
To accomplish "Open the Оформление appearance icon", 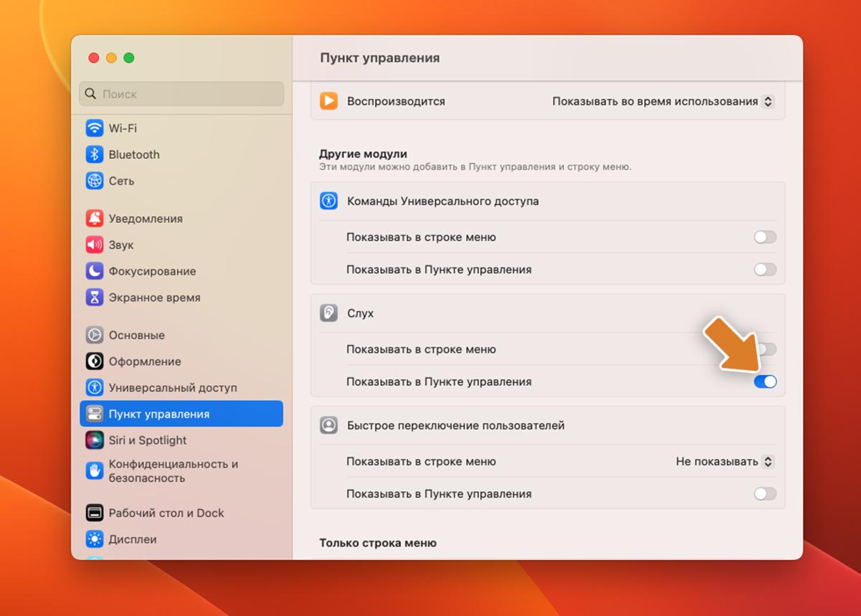I will [x=95, y=361].
